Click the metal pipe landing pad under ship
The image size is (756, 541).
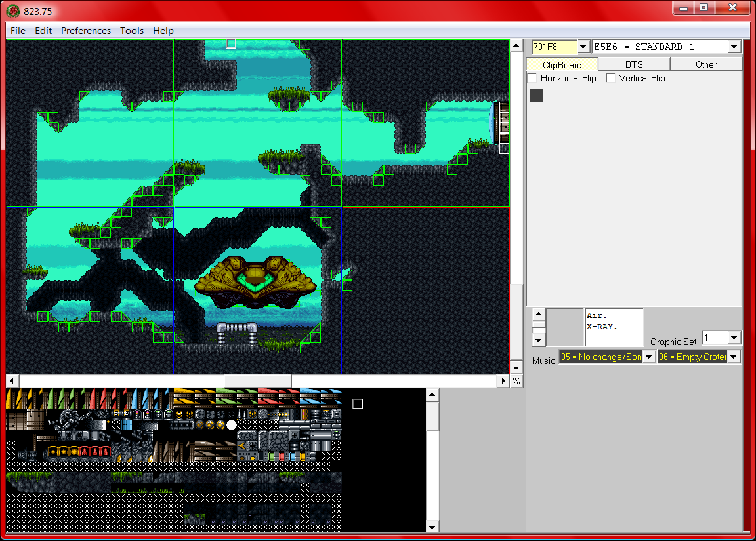(x=236, y=331)
